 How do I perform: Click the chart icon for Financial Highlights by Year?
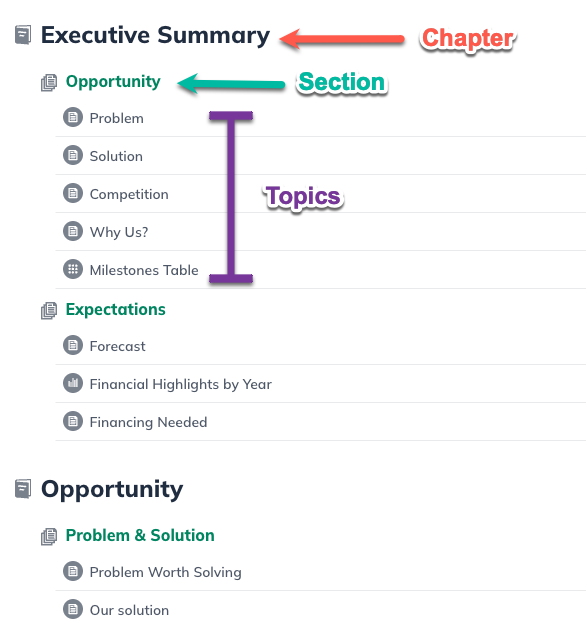click(73, 383)
